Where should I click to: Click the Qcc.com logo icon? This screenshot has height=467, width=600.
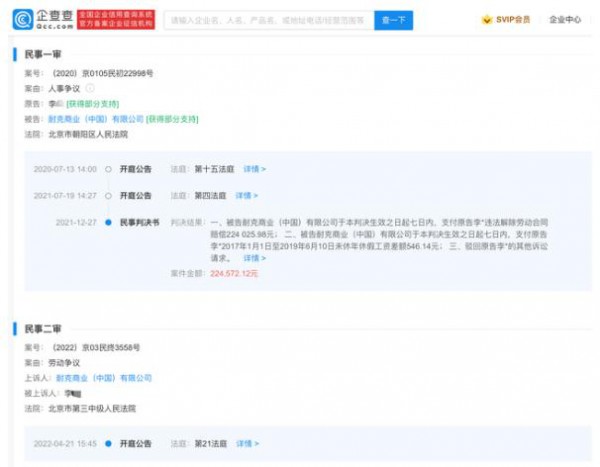coord(23,19)
